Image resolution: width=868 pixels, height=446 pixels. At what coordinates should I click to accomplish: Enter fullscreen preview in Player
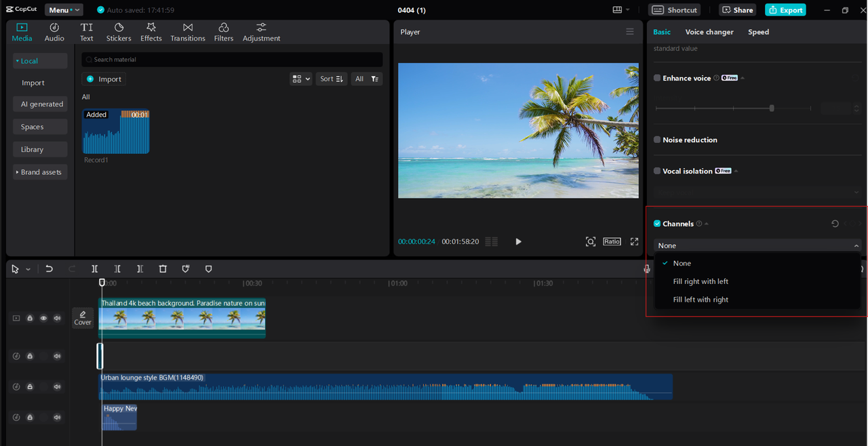(x=635, y=241)
